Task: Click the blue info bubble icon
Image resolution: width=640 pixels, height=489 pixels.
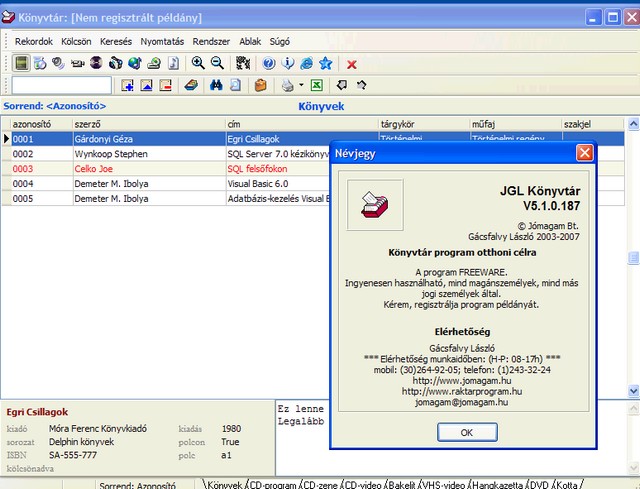Action: (288, 63)
